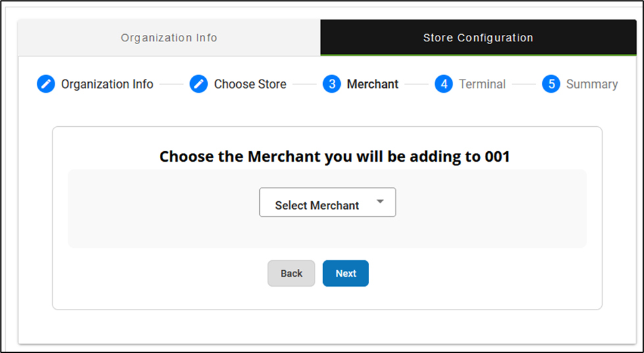
Task: Jump to the Choose Store step label
Action: pos(250,84)
